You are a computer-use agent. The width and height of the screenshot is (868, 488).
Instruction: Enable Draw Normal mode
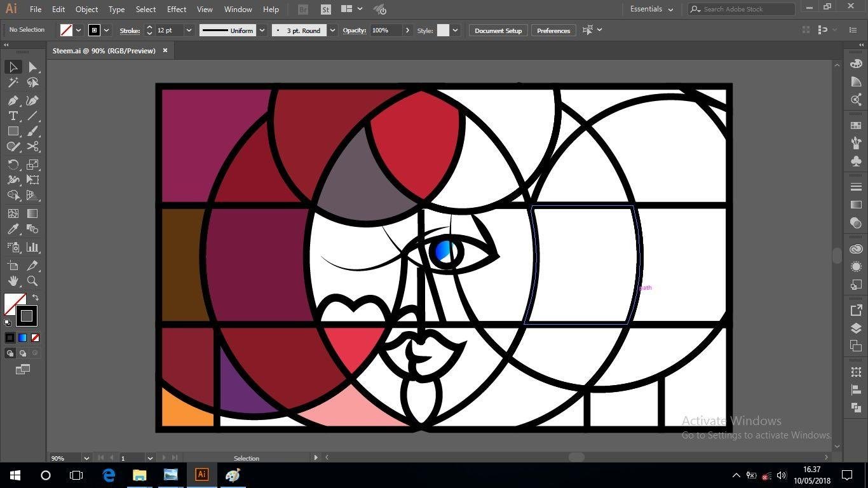[10, 353]
